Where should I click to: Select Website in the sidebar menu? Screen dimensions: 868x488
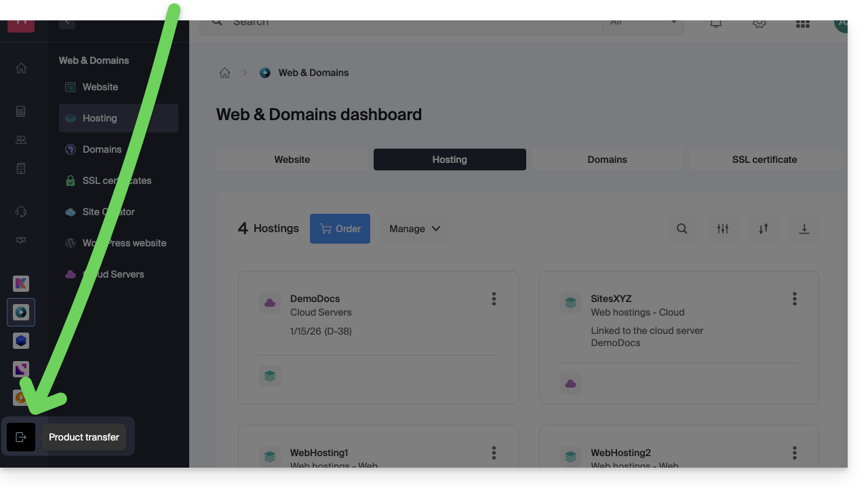click(x=100, y=87)
